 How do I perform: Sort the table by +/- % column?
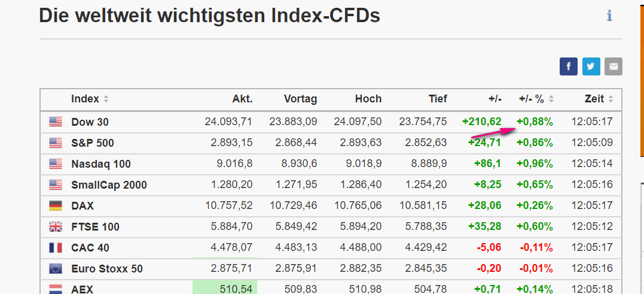click(536, 99)
